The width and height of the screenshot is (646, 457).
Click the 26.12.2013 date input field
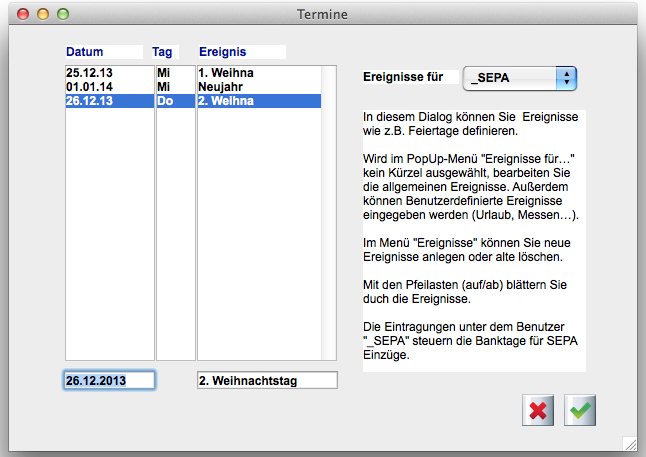110,380
